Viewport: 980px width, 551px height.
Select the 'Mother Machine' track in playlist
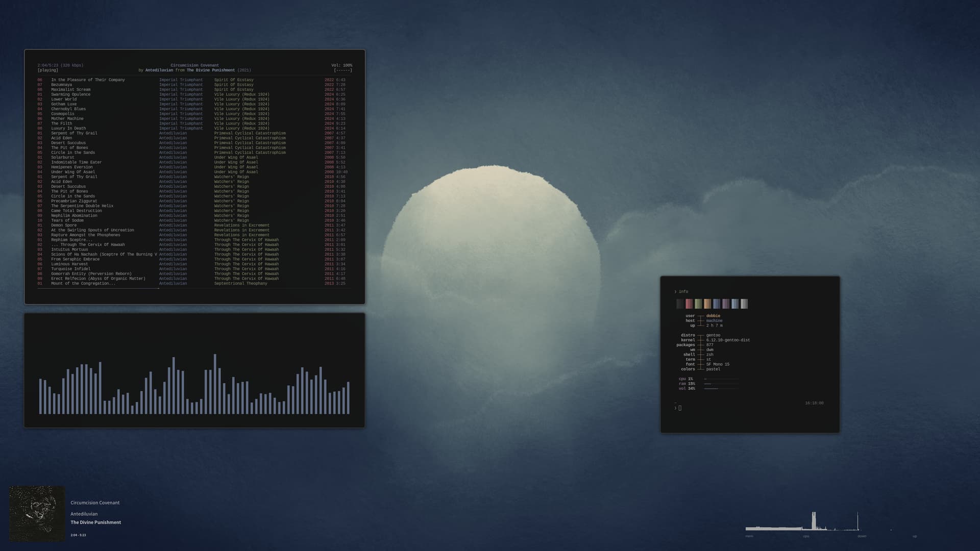point(67,119)
